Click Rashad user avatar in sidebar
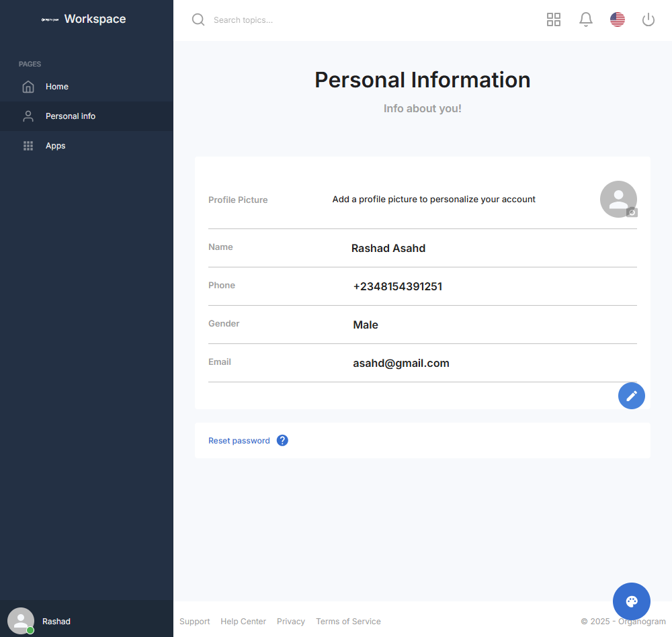Image resolution: width=672 pixels, height=637 pixels. tap(21, 621)
